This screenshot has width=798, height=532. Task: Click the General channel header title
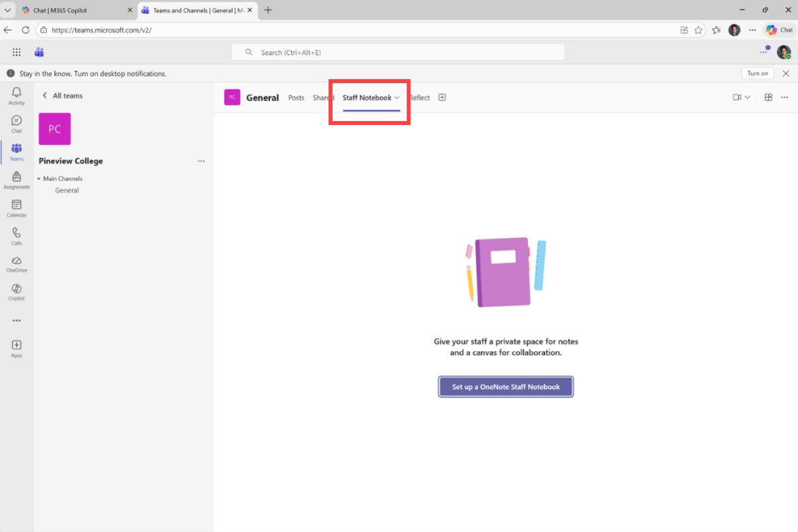(x=263, y=98)
